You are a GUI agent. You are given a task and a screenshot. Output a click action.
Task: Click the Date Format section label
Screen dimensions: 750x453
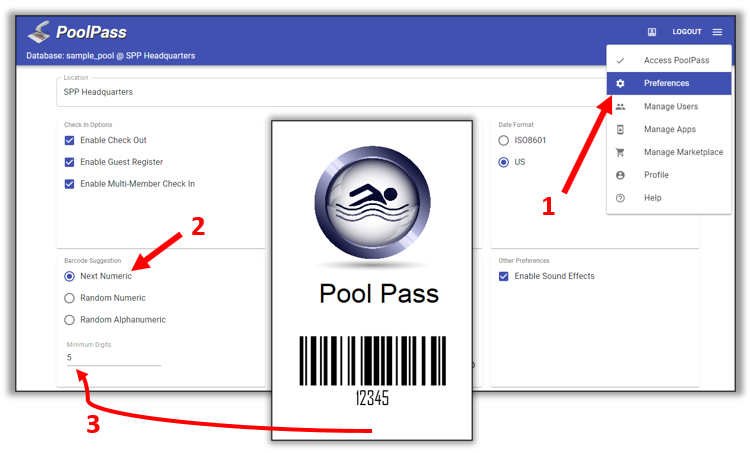[516, 125]
